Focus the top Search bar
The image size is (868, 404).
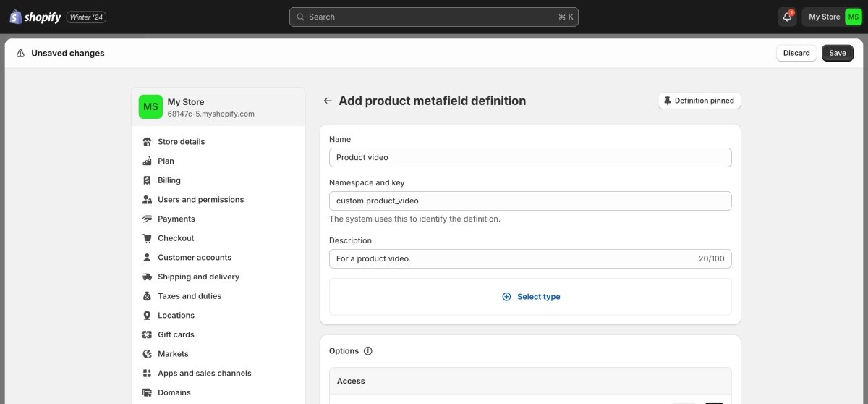pos(434,17)
